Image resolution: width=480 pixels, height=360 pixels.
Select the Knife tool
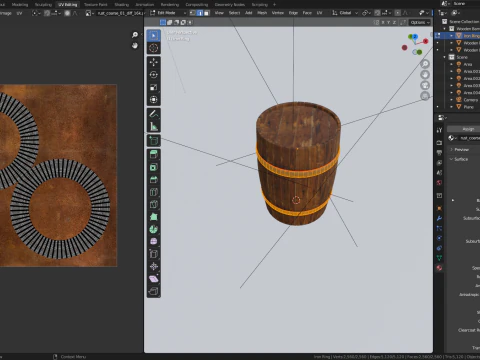click(x=153, y=204)
